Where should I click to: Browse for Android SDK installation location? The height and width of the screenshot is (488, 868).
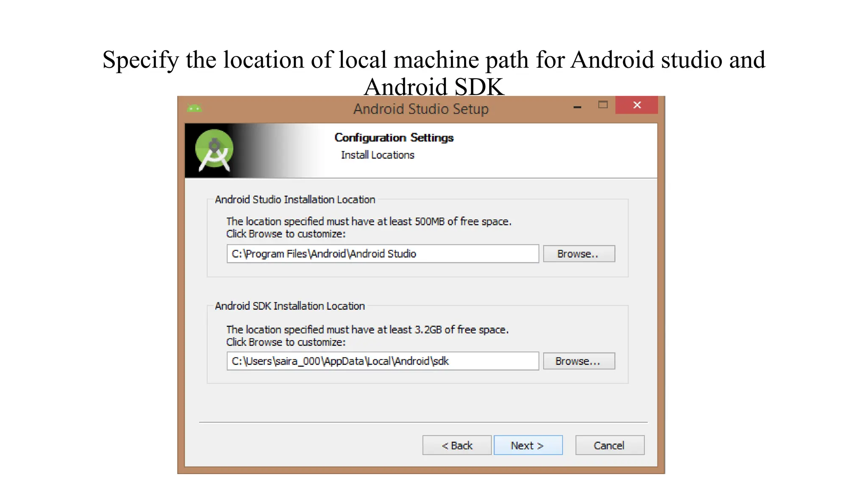[579, 361]
